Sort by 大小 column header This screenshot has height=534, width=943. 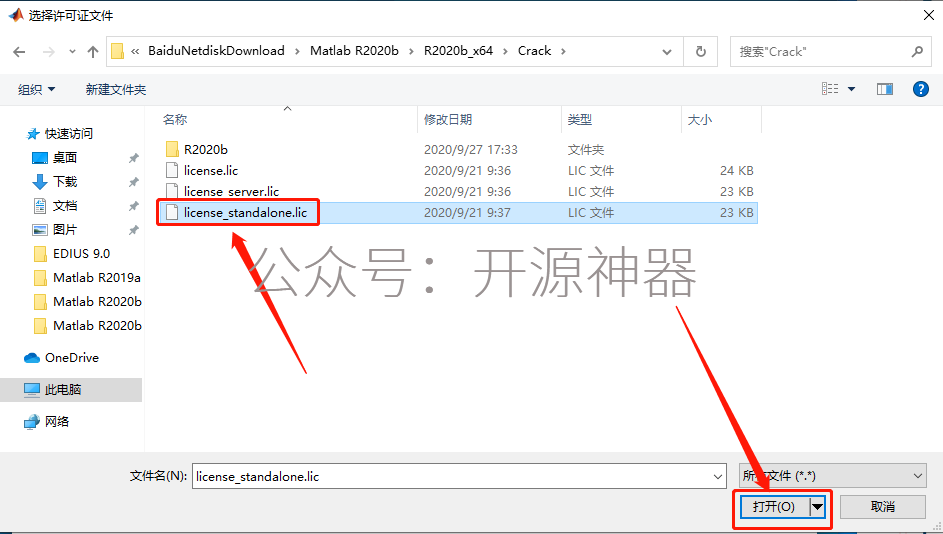pos(700,120)
